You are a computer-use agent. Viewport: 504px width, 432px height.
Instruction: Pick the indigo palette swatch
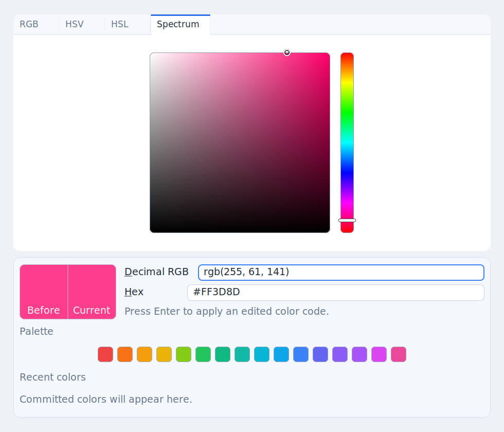[x=320, y=354]
